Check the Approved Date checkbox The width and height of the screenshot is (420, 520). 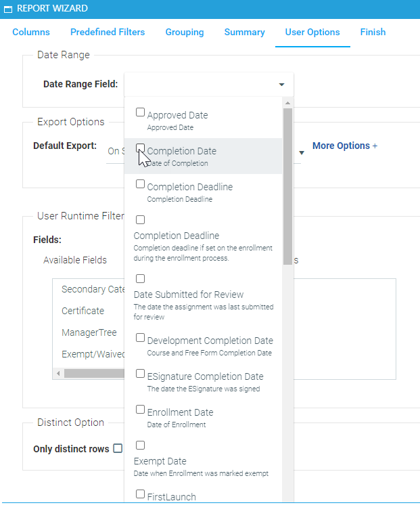pos(140,112)
